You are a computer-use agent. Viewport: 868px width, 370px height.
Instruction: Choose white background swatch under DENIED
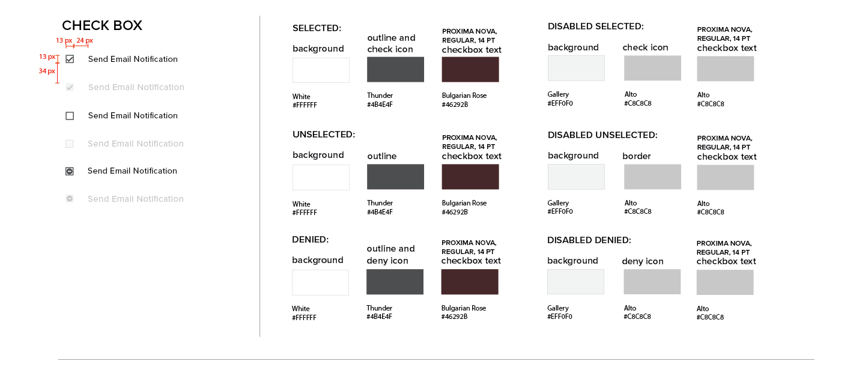(x=320, y=282)
